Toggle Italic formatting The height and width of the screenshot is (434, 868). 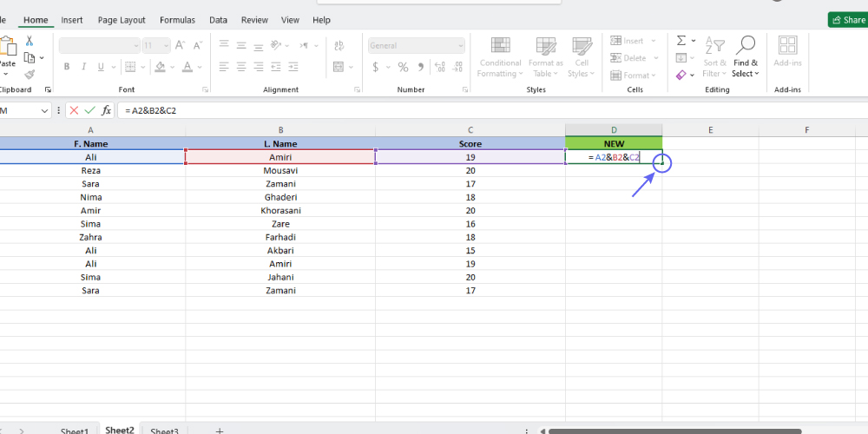point(83,67)
